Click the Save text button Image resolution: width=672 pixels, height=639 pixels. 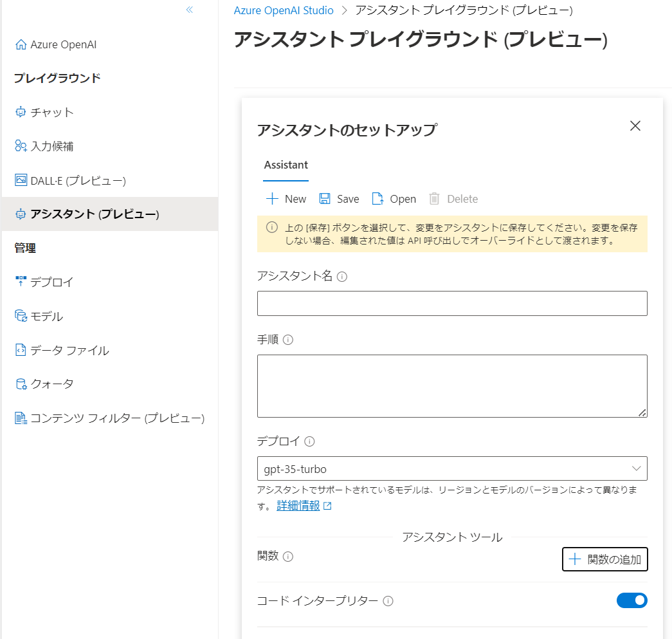point(348,199)
